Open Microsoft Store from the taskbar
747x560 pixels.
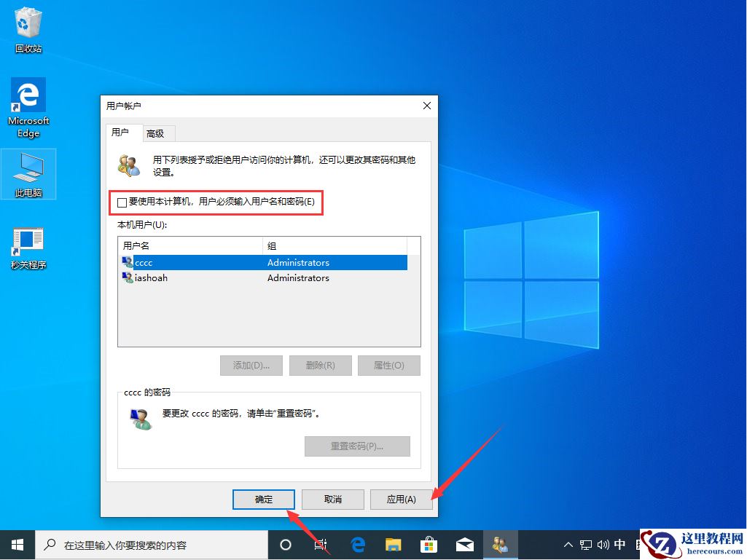(x=429, y=544)
